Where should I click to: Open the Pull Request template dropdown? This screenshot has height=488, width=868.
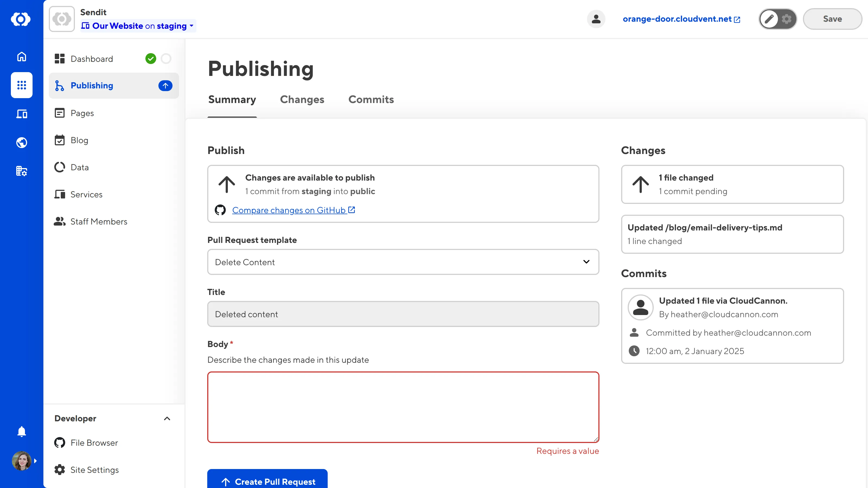pos(403,262)
